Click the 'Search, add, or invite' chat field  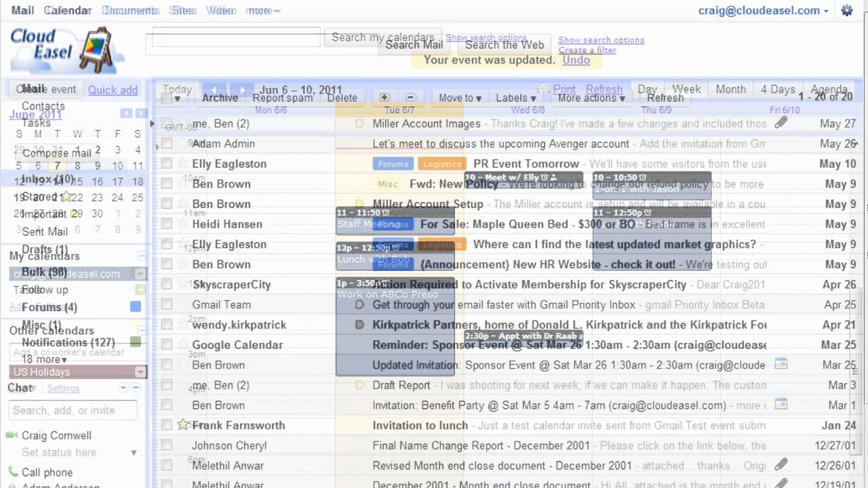(x=73, y=410)
